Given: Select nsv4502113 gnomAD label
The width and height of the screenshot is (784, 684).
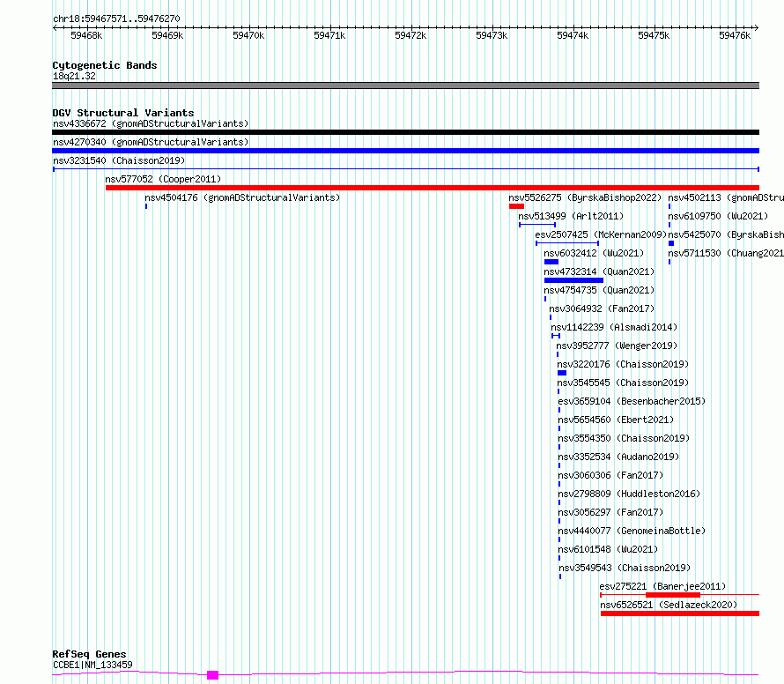Looking at the screenshot, I should click(x=726, y=197).
